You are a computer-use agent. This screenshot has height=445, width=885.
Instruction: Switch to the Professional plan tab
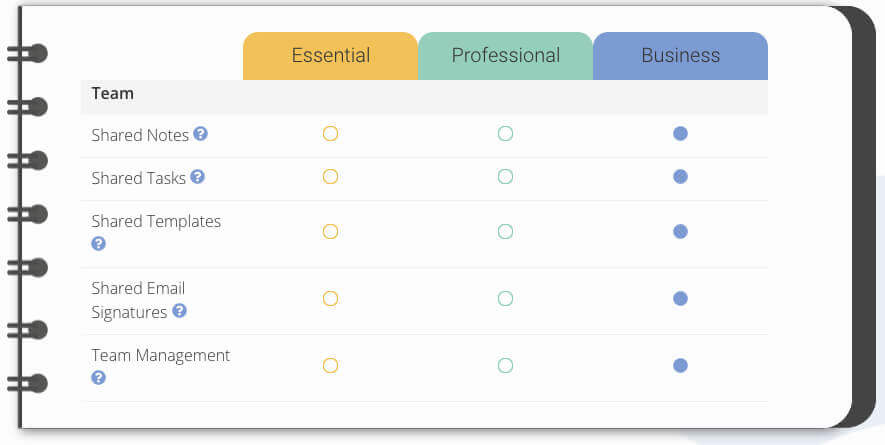[506, 56]
